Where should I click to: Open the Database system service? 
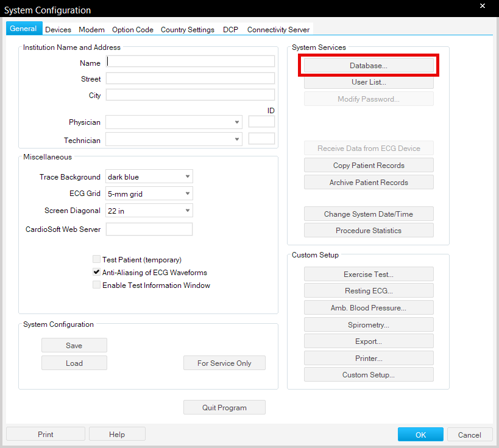(x=369, y=65)
